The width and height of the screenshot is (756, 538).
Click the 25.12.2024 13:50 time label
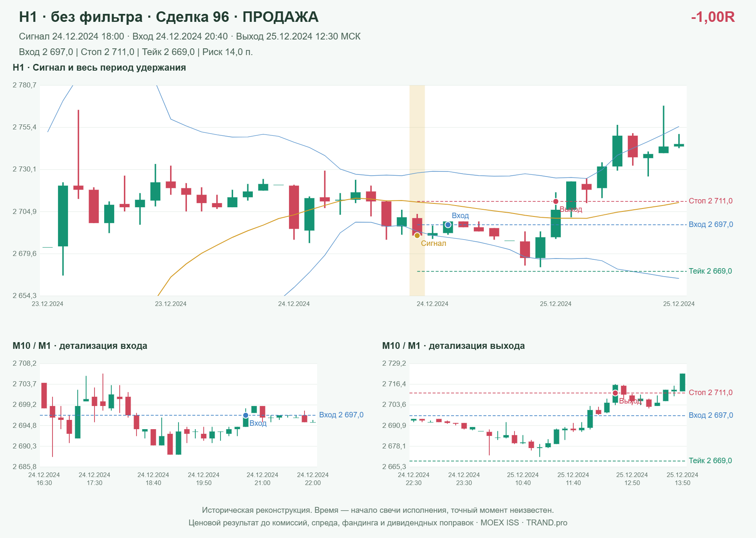(682, 479)
